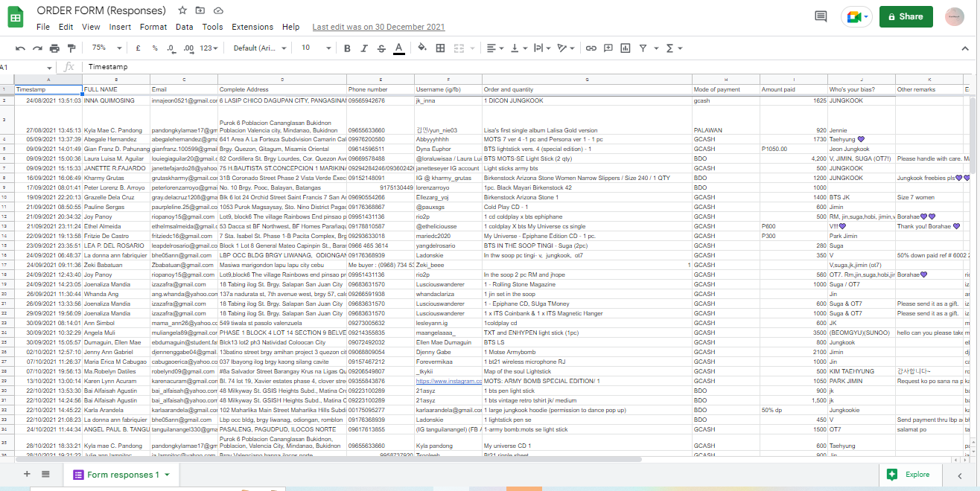Open the Extensions menu
Screen dimensions: 980x491
point(252,27)
